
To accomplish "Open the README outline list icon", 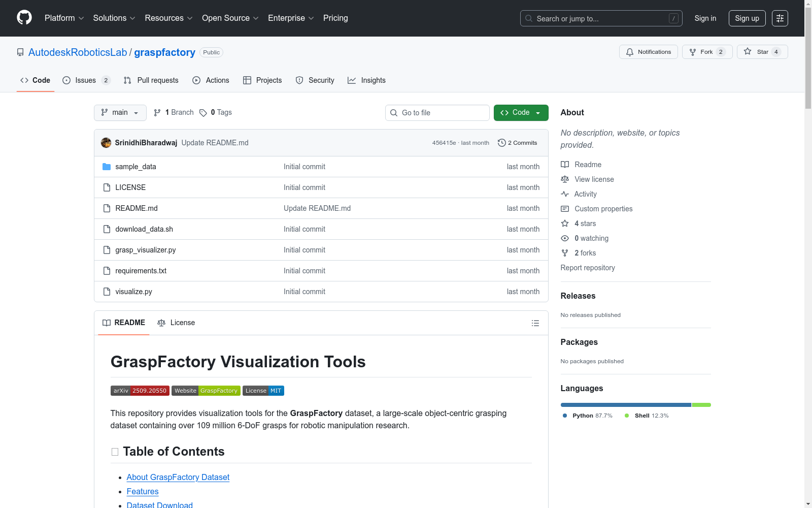I will point(535,323).
